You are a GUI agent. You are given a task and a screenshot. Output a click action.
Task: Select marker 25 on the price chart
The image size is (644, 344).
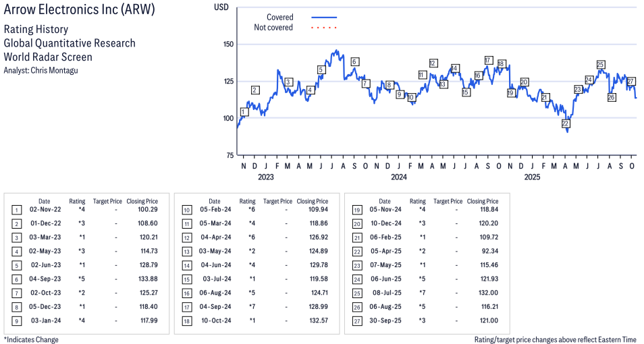coord(600,65)
